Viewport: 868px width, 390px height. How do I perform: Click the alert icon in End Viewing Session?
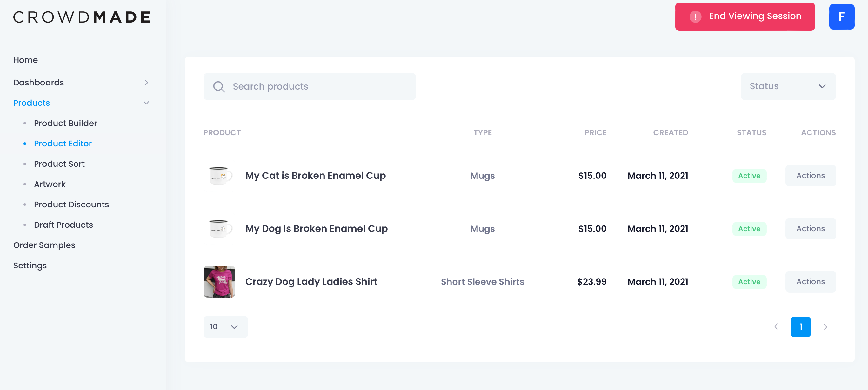click(x=695, y=17)
